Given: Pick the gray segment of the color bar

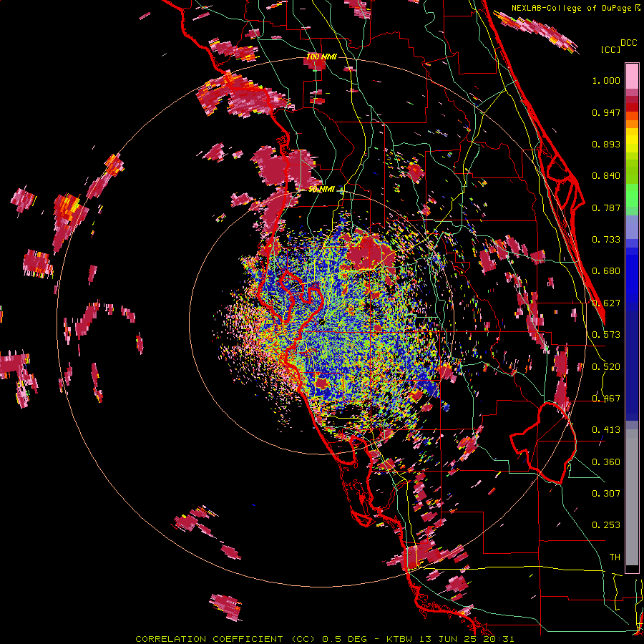Looking at the screenshot, I should pyautogui.click(x=632, y=497).
